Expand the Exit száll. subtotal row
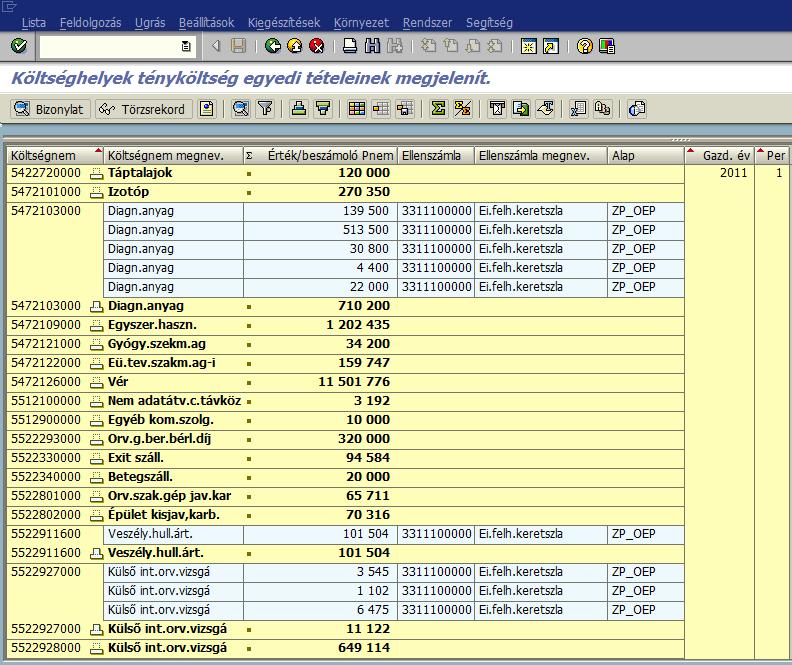The height and width of the screenshot is (665, 792). (x=96, y=458)
